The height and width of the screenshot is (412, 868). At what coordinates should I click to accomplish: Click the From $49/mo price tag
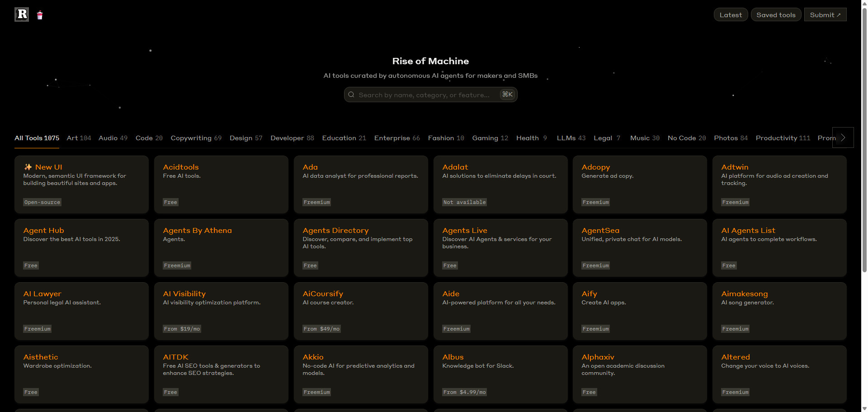(321, 329)
